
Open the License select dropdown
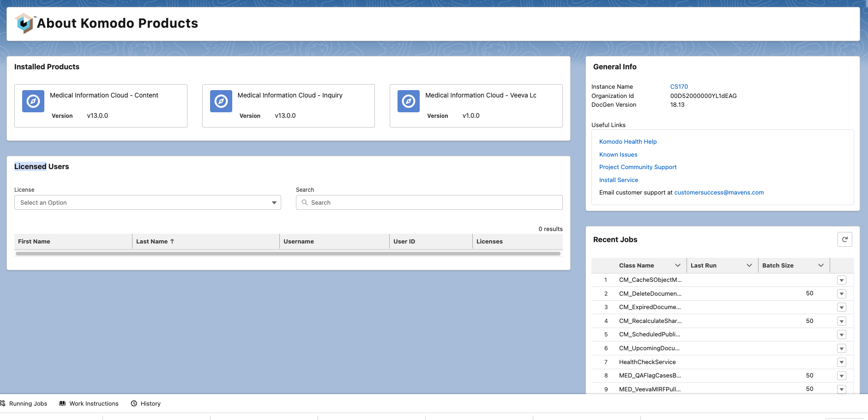(x=147, y=202)
